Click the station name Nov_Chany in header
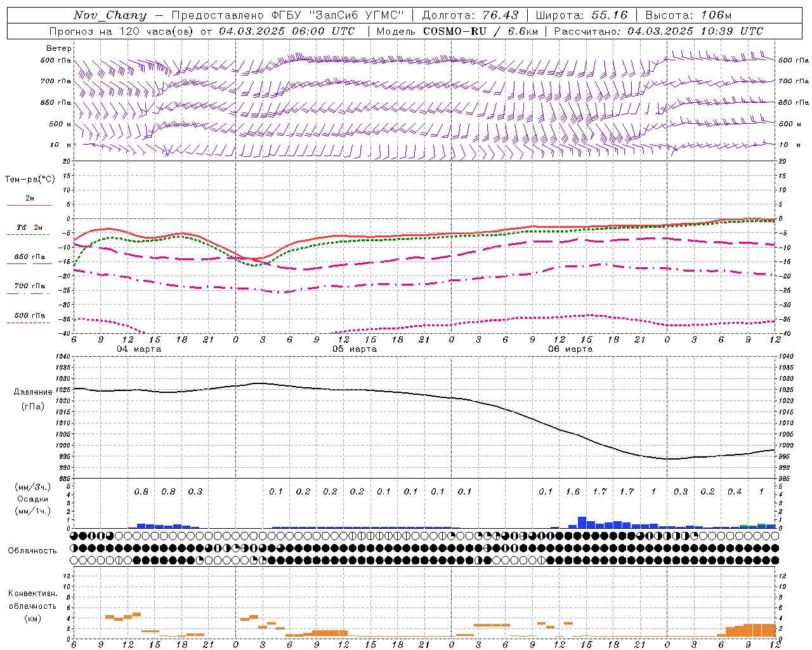Image resolution: width=812 pixels, height=650 pixels. [x=110, y=15]
